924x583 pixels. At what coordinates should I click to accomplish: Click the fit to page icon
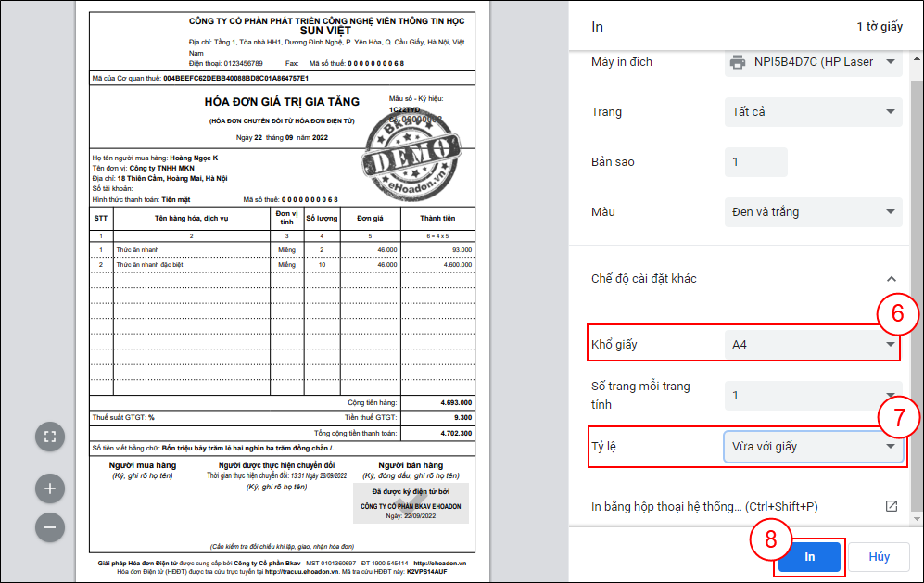tap(50, 436)
